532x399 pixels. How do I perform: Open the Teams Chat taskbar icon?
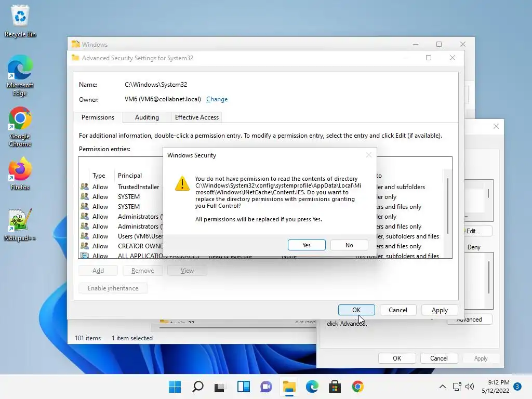(267, 387)
